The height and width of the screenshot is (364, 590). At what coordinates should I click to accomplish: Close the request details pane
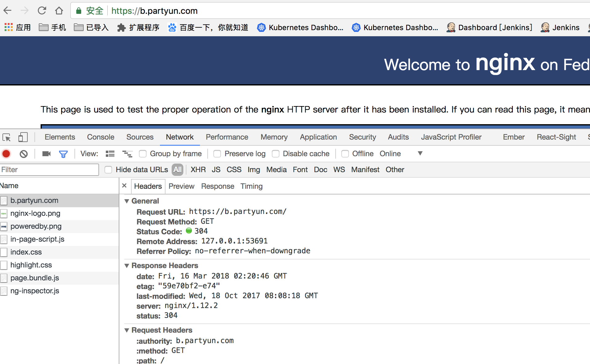[124, 186]
